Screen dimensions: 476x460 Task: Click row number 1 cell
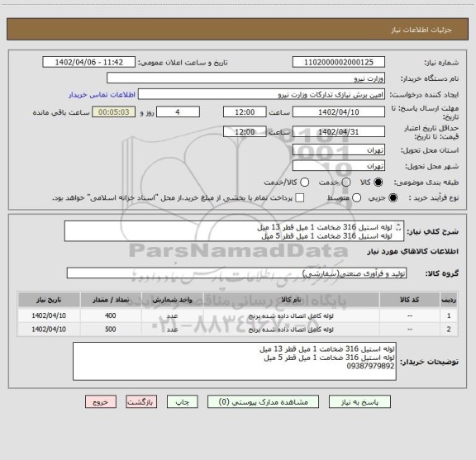coord(449,315)
